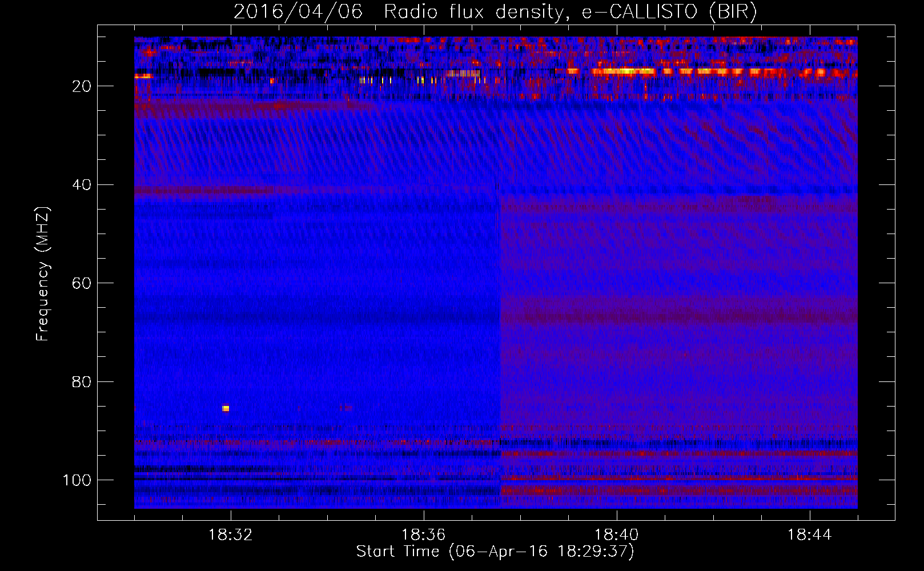Click the '60' frequency tick label

[x=82, y=283]
